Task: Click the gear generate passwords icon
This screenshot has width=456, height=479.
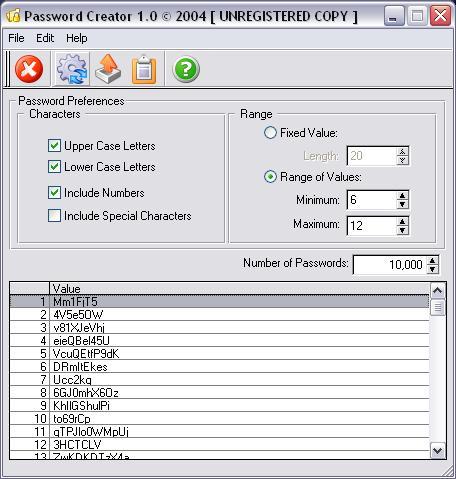Action: 72,69
